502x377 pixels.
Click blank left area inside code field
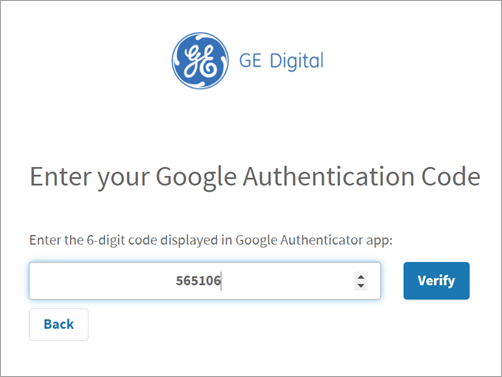pyautogui.click(x=100, y=281)
